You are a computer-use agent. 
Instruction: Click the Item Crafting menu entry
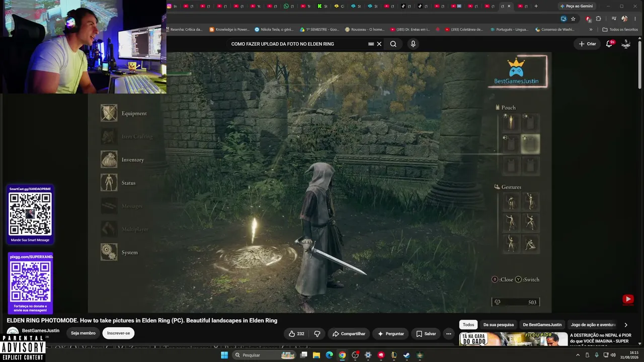[x=127, y=136]
